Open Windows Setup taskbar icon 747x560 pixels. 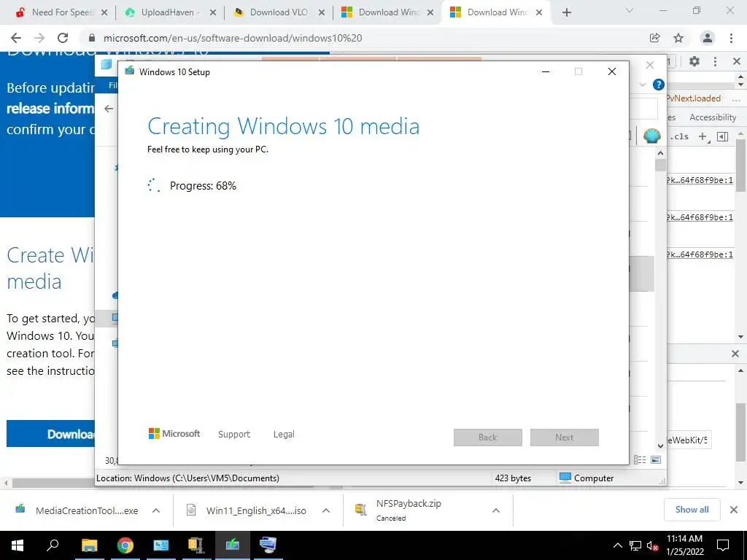(233, 545)
